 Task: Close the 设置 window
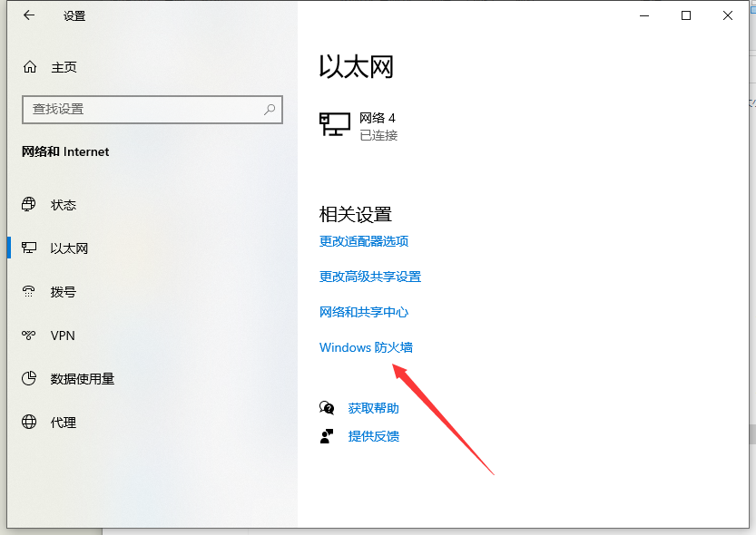(728, 15)
